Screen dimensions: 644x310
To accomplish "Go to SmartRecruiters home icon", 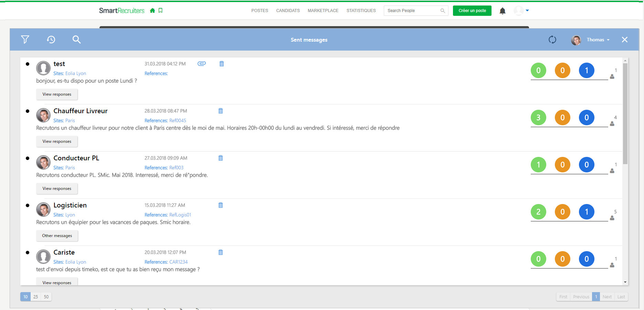I will point(152,11).
